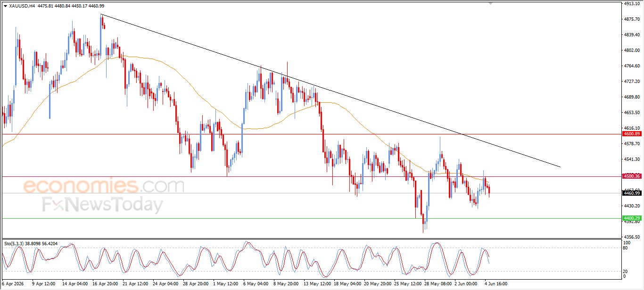Click the stochastic scale value 20

pyautogui.click(x=626, y=271)
